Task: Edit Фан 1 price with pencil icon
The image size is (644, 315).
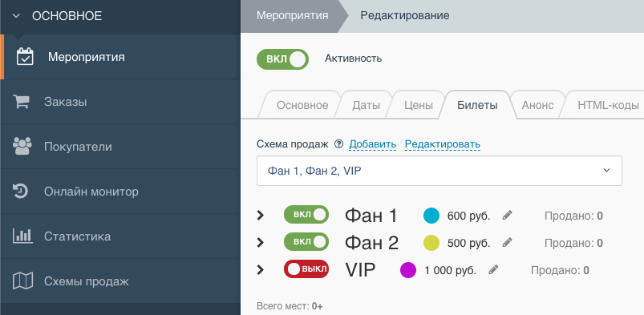Action: (x=508, y=215)
